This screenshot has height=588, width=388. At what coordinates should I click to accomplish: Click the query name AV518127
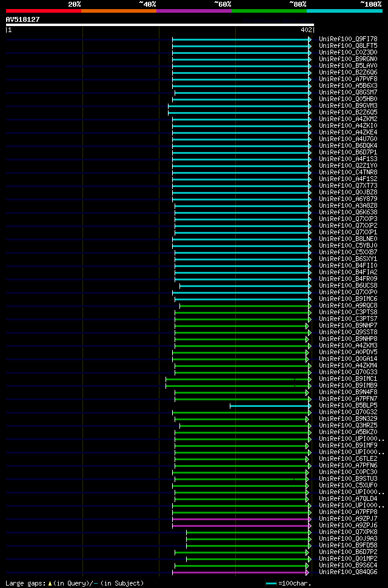pyautogui.click(x=22, y=19)
